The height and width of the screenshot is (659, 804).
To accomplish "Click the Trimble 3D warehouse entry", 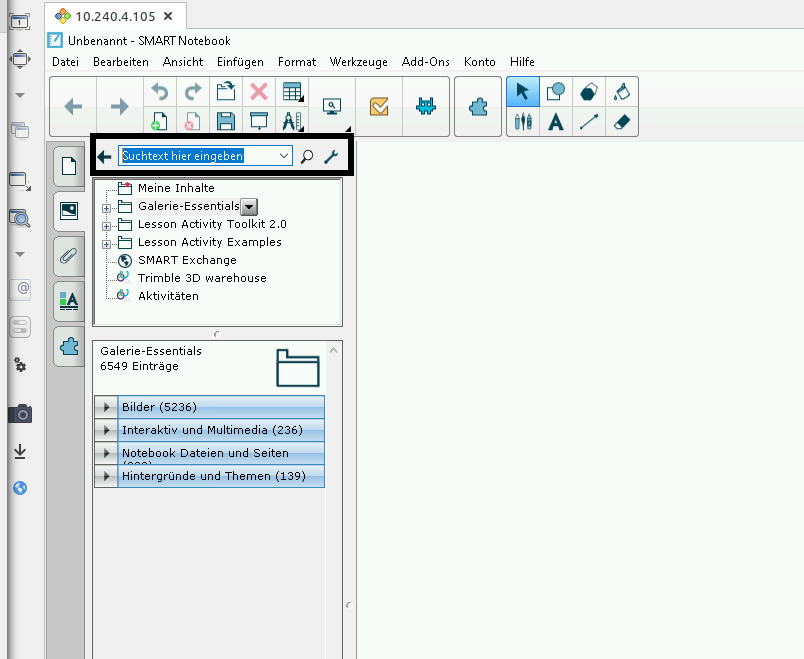I will click(202, 278).
